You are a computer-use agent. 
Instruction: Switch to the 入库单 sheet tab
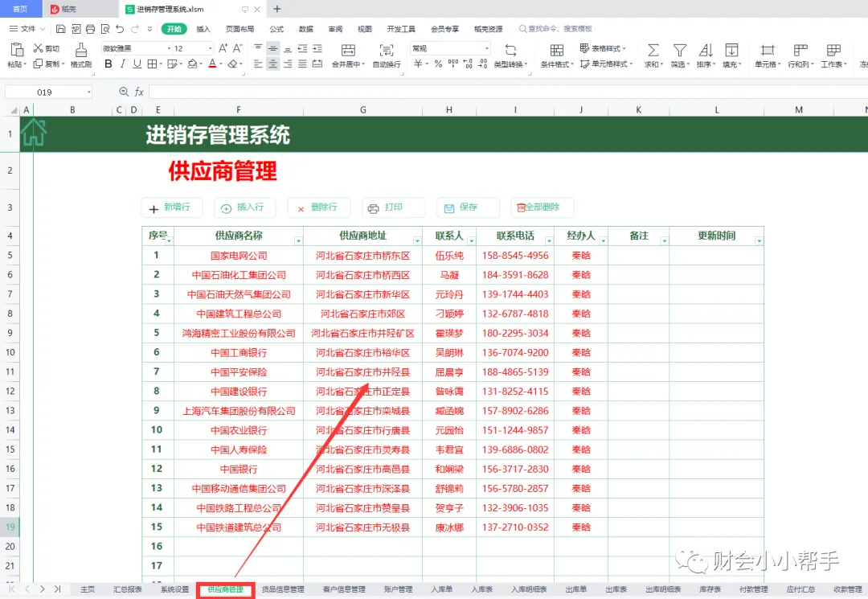[441, 589]
